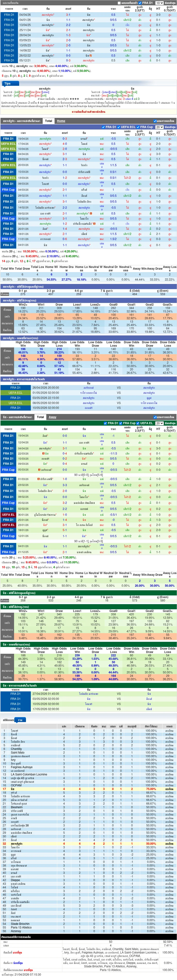177x980 pixels.
Task: Click the FRA Cup badge dated 05/03/26
Action: coord(8,470)
